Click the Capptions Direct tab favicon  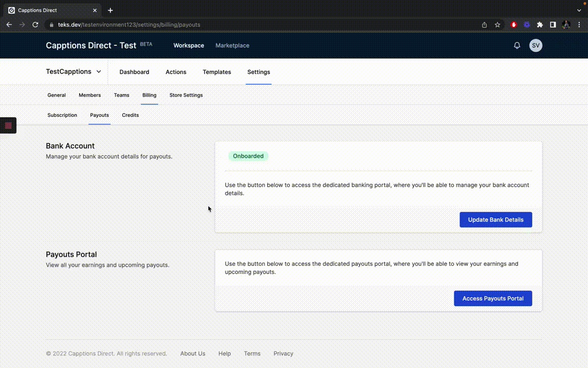(x=12, y=11)
